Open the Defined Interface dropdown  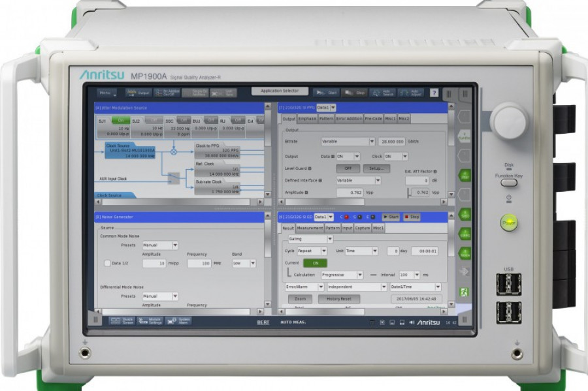pos(358,181)
